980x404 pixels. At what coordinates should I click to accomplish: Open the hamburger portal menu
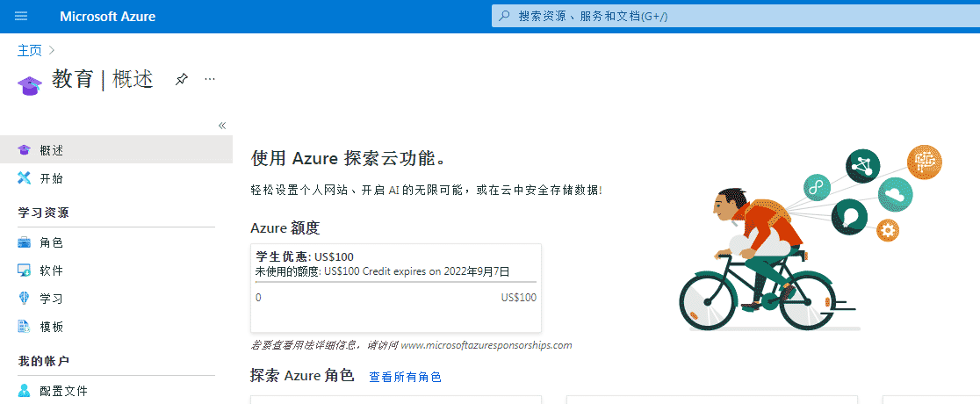pos(21,17)
